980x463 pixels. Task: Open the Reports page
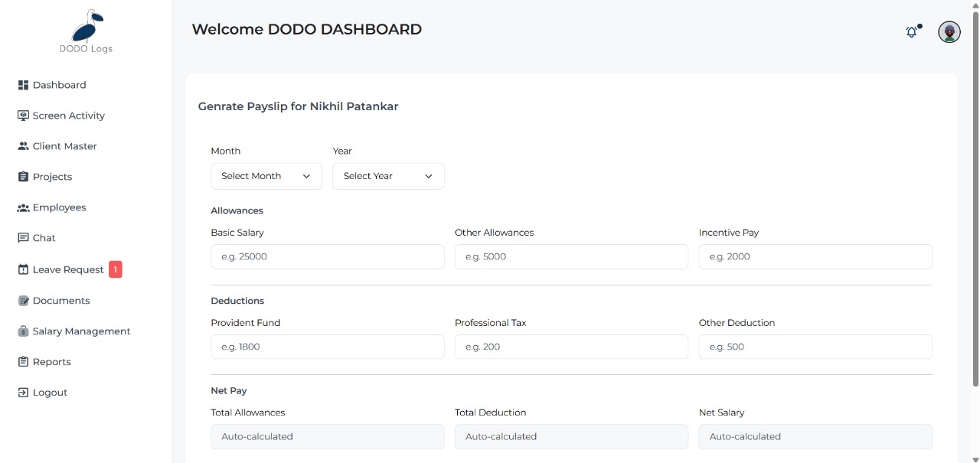[x=51, y=362]
